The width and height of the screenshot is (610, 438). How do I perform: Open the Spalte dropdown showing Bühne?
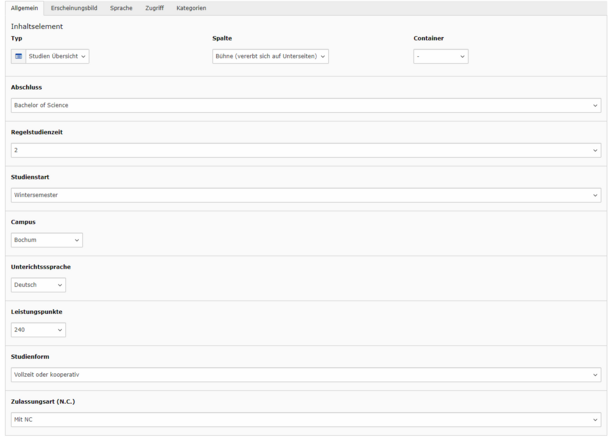(270, 56)
